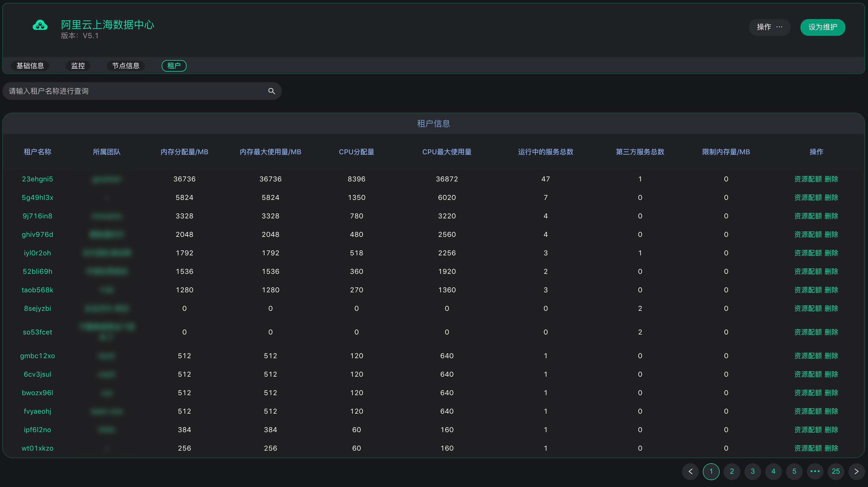Open the 操作 more-options menu
Image resolution: width=868 pixels, height=487 pixels.
pos(769,27)
